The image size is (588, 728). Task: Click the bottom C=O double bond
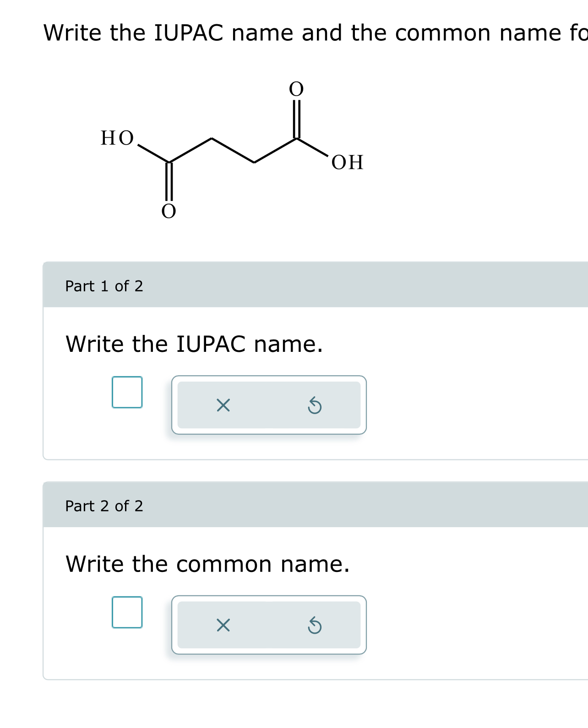coord(169,182)
